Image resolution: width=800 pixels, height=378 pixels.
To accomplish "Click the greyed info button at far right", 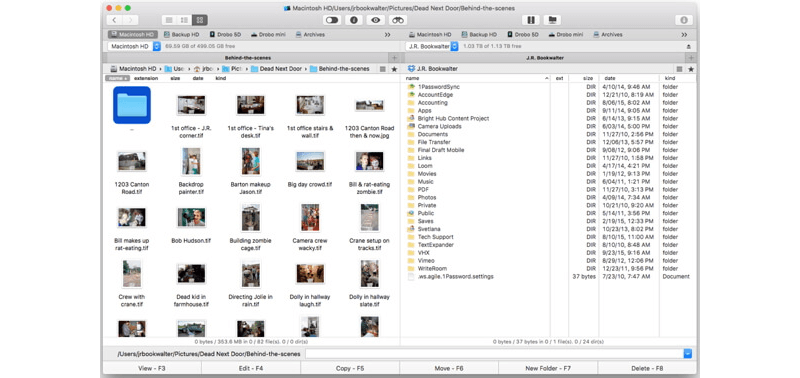I will coord(684,20).
